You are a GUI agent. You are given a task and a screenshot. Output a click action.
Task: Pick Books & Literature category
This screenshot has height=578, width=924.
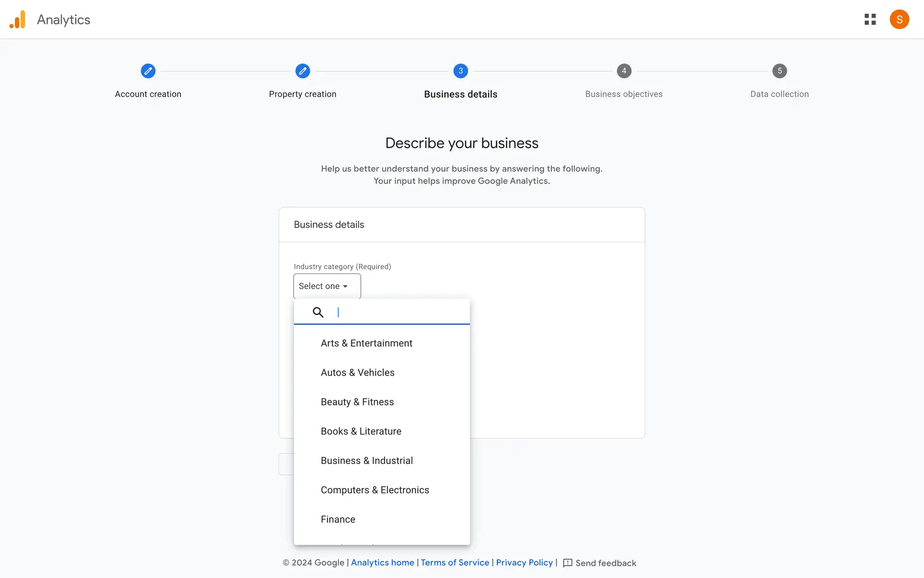(x=361, y=432)
